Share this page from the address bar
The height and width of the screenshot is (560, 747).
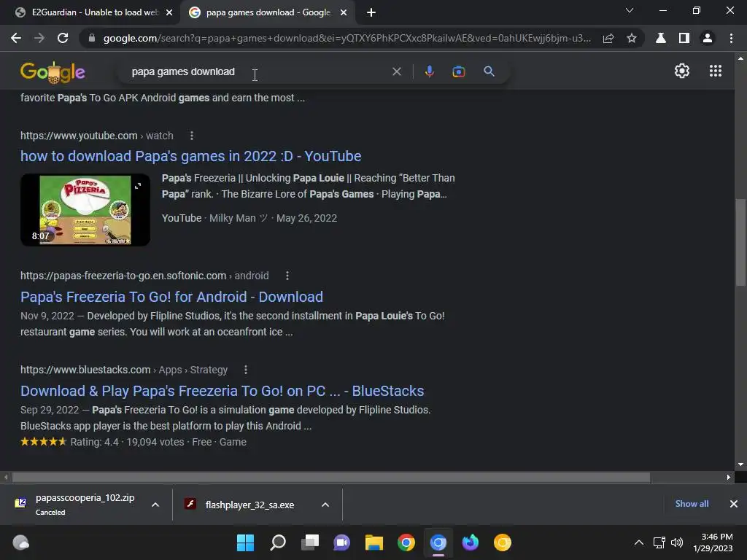[x=608, y=38]
